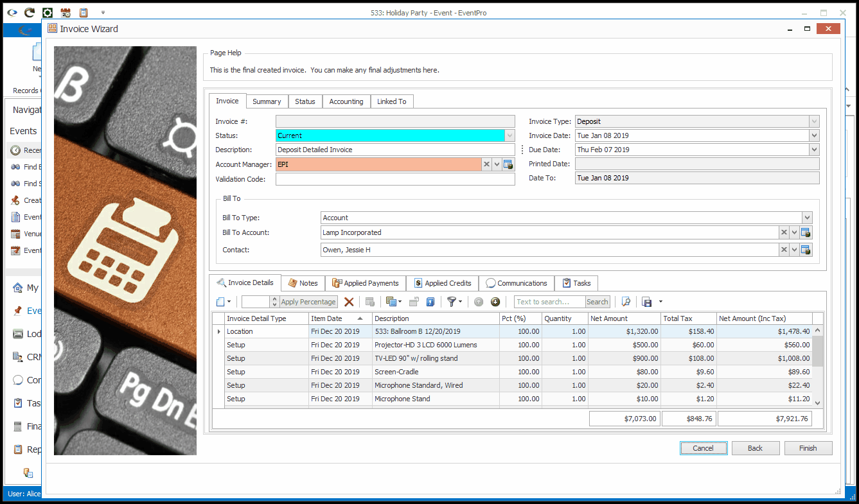Screen dimensions: 859x504
Task: Open the quick access customize arrow
Action: coord(103,12)
